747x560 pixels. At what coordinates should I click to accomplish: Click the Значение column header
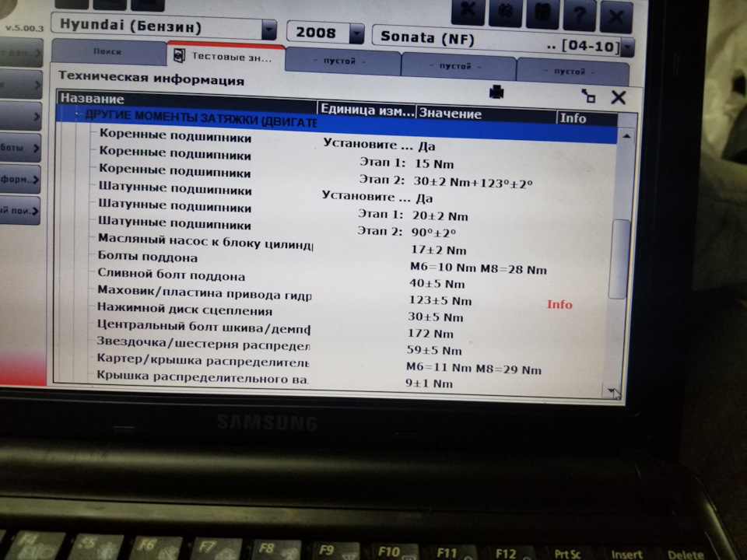pyautogui.click(x=486, y=114)
